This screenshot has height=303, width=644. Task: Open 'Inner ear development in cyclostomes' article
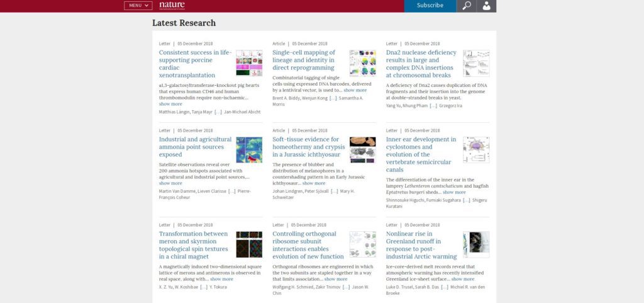[421, 154]
